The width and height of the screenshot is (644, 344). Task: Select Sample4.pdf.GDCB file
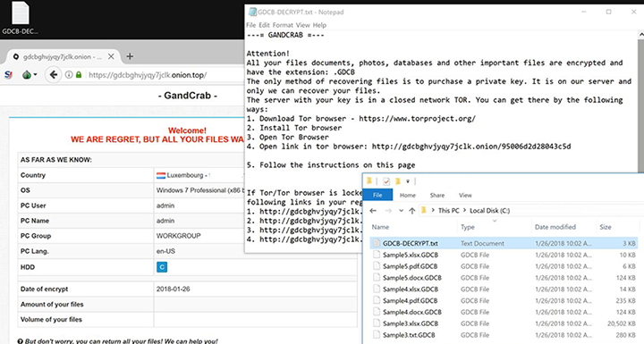pyautogui.click(x=410, y=301)
